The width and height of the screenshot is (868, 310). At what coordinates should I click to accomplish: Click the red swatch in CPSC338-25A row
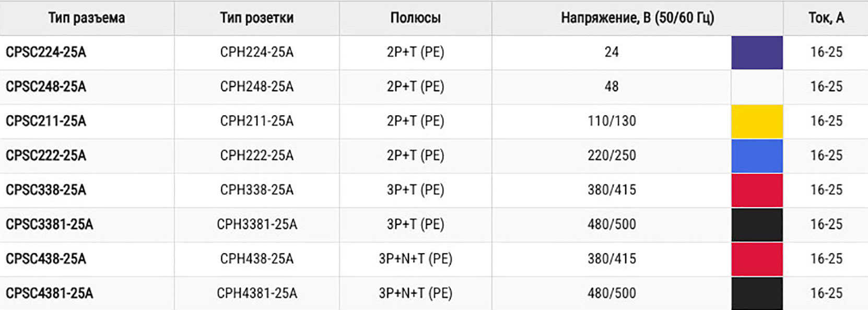(757, 190)
